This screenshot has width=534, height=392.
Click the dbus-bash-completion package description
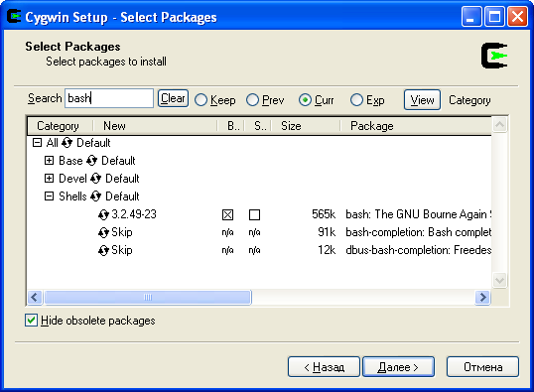click(419, 250)
